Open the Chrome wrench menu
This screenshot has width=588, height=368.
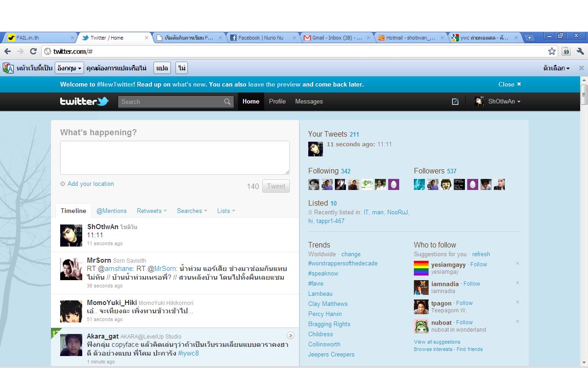(580, 52)
